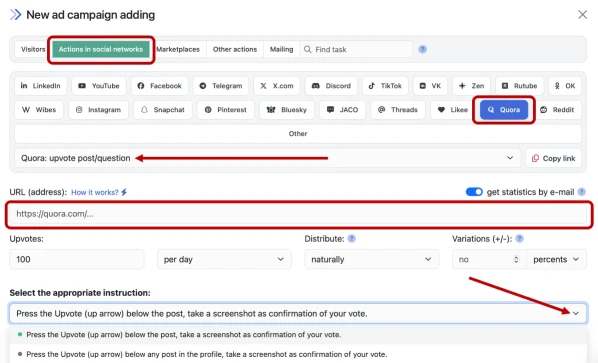
Task: Select the TikTok network button
Action: (x=385, y=86)
